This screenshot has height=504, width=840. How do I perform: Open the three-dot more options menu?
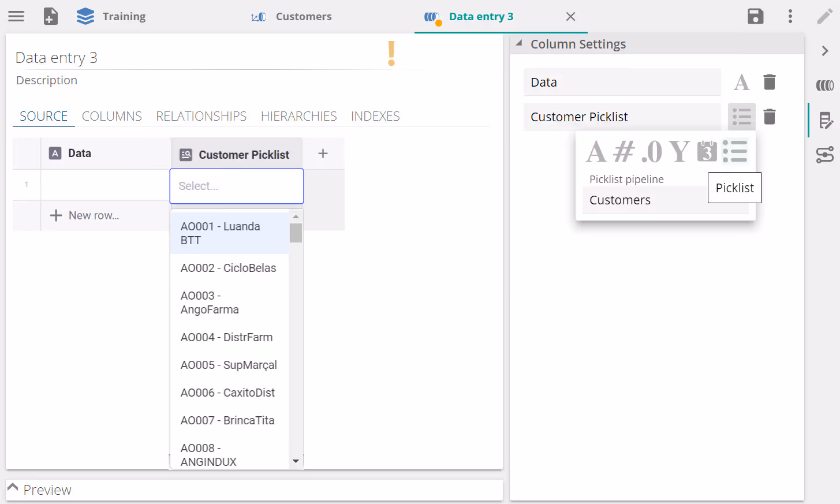point(790,16)
